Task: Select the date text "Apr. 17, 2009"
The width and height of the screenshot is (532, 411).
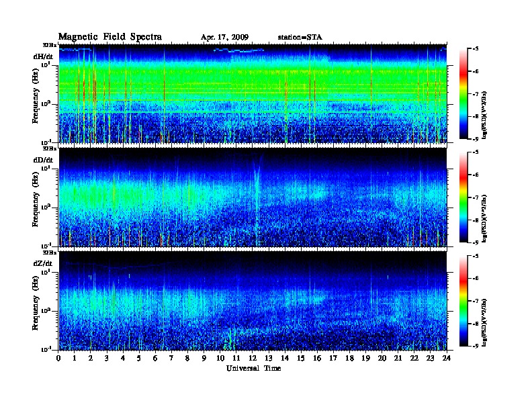Action: click(224, 38)
